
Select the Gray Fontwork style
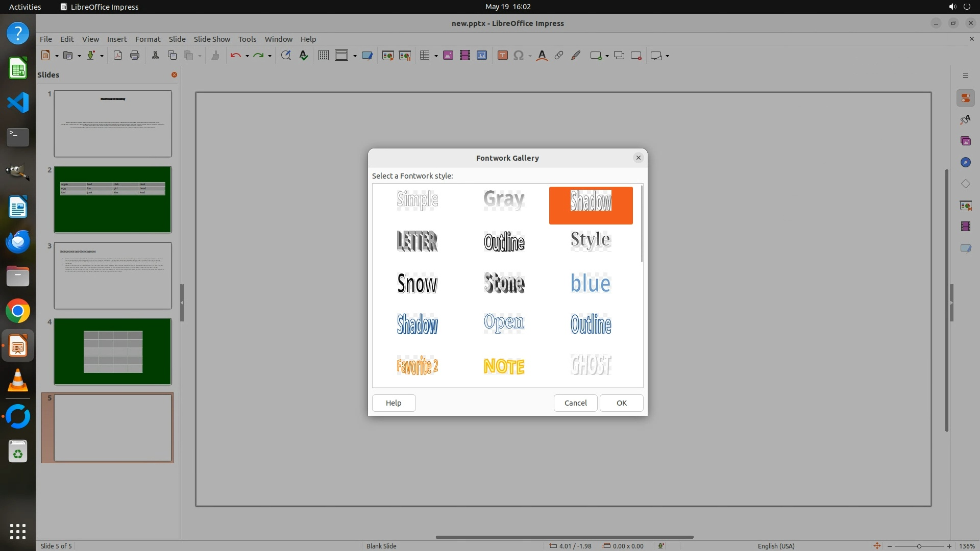(x=504, y=199)
